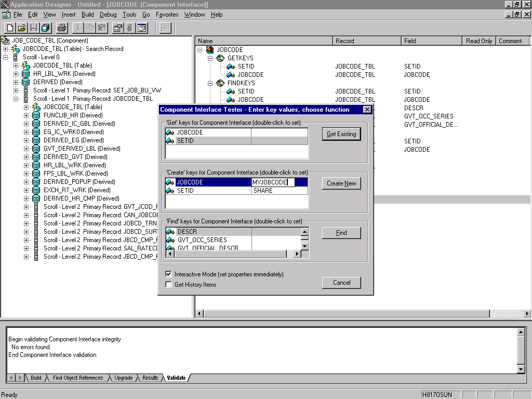Image resolution: width=532 pixels, height=399 pixels.
Task: Click the Copy toolbar icon
Action: 90,28
